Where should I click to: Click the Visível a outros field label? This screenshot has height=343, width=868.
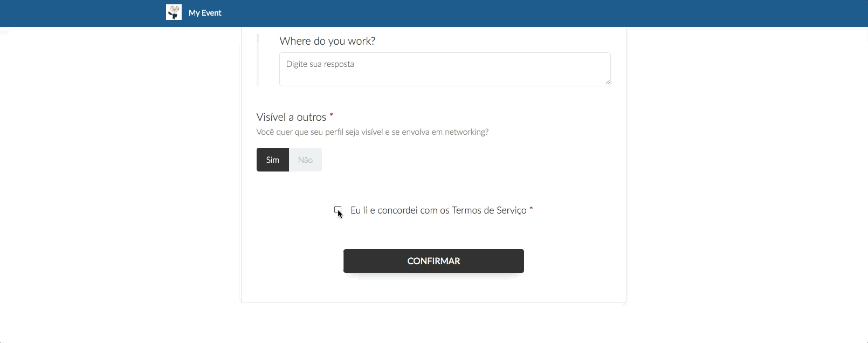pos(291,117)
